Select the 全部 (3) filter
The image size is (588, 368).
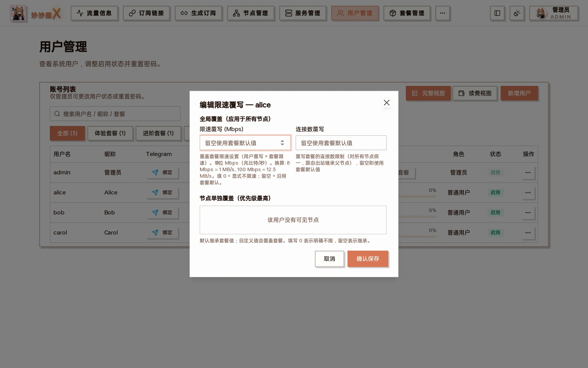pos(67,133)
